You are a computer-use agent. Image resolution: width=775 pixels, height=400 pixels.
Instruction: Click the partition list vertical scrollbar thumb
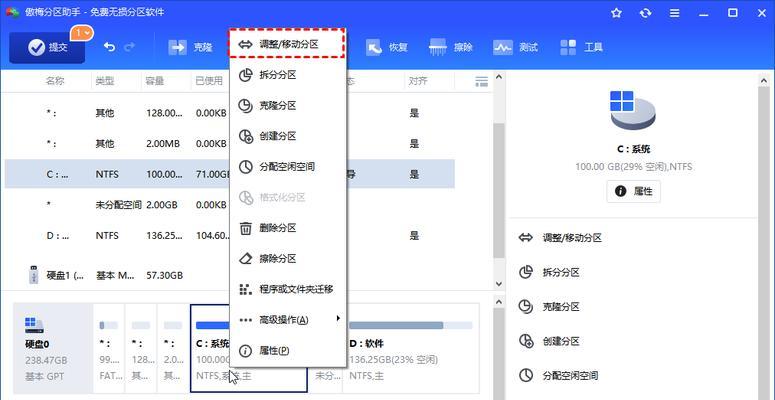[498, 190]
